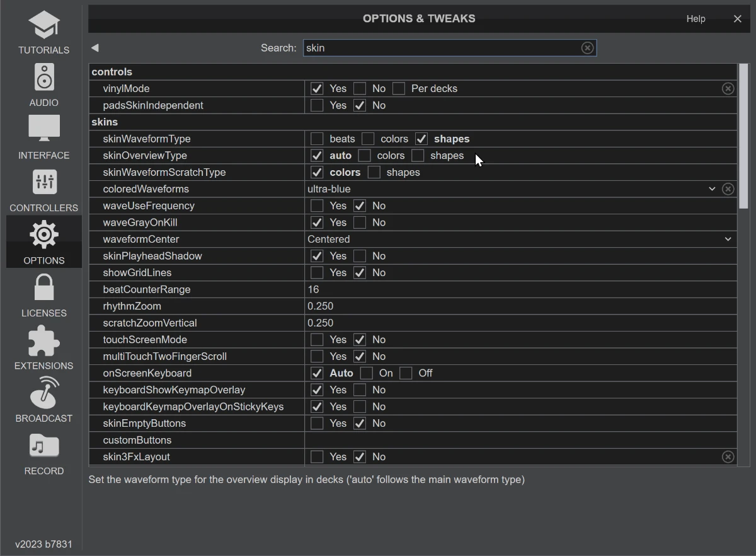Open the Licenses padlock icon
Viewport: 756px width, 556px height.
click(x=43, y=289)
